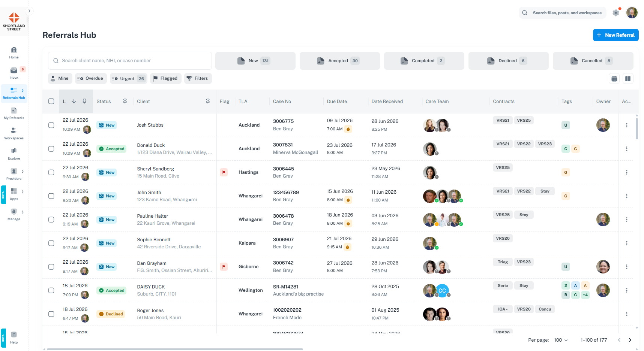Click the due date alarm icon for Sophie Bennett
Screen dimensions: 644x351
(348, 247)
